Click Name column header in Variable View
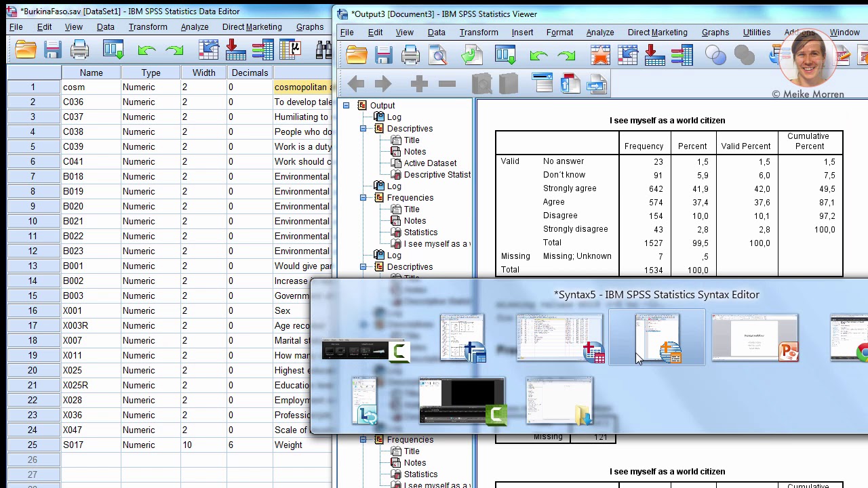The width and height of the screenshot is (868, 488). coord(91,73)
